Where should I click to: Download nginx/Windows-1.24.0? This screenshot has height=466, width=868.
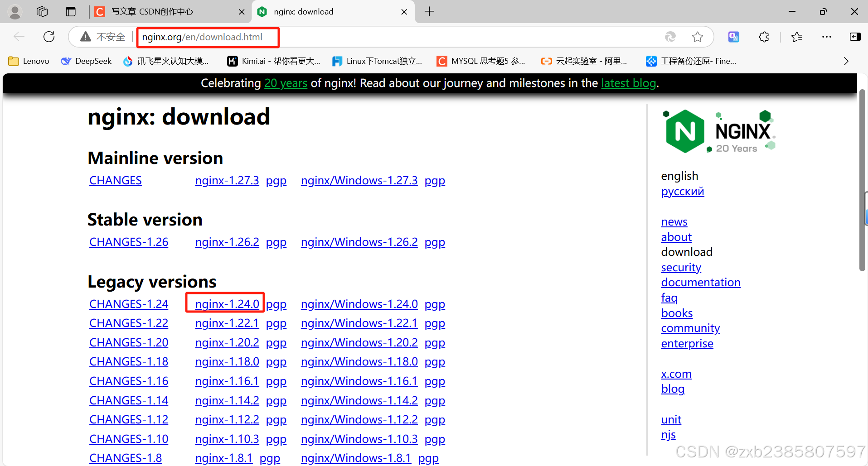pyautogui.click(x=359, y=304)
